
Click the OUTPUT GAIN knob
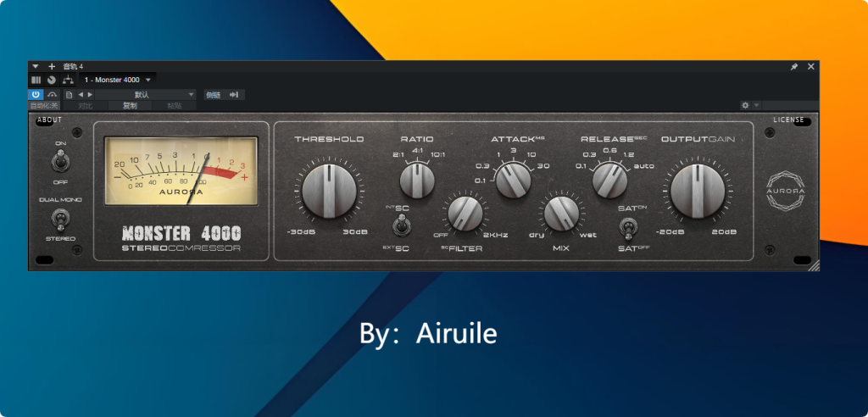[698, 191]
